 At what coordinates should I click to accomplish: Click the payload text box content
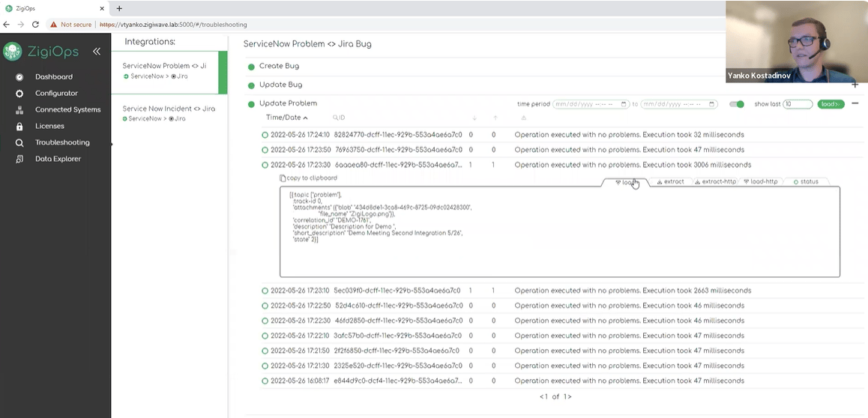(x=560, y=231)
